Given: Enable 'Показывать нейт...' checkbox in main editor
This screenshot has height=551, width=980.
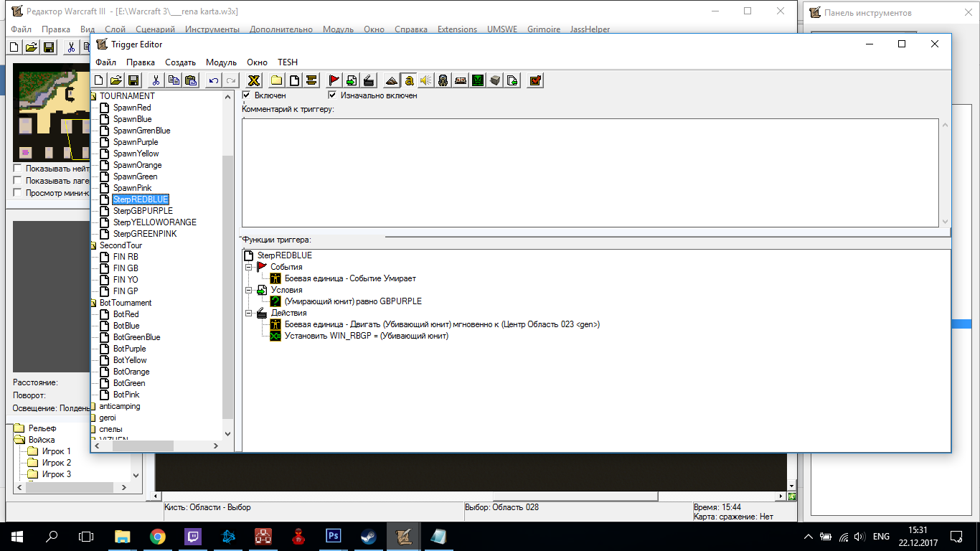Looking at the screenshot, I should coord(18,169).
